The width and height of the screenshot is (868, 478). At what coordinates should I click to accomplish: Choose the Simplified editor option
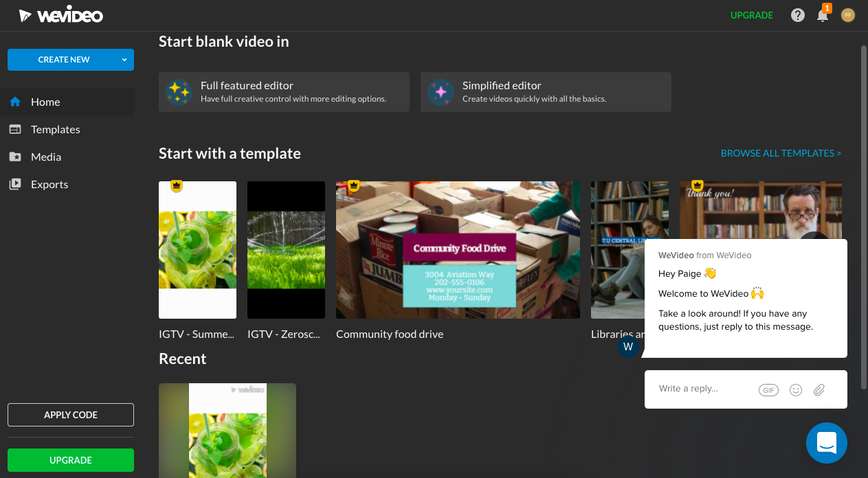click(546, 92)
